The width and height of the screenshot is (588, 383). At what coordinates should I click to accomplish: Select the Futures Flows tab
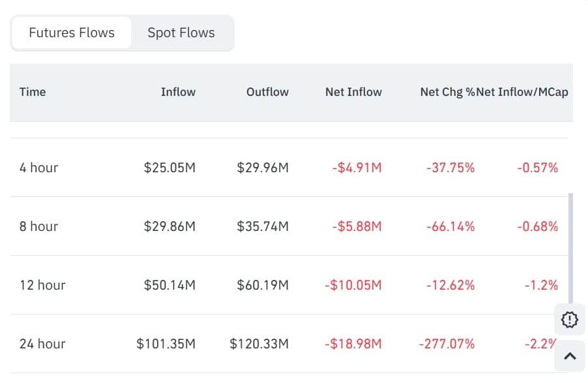point(71,33)
